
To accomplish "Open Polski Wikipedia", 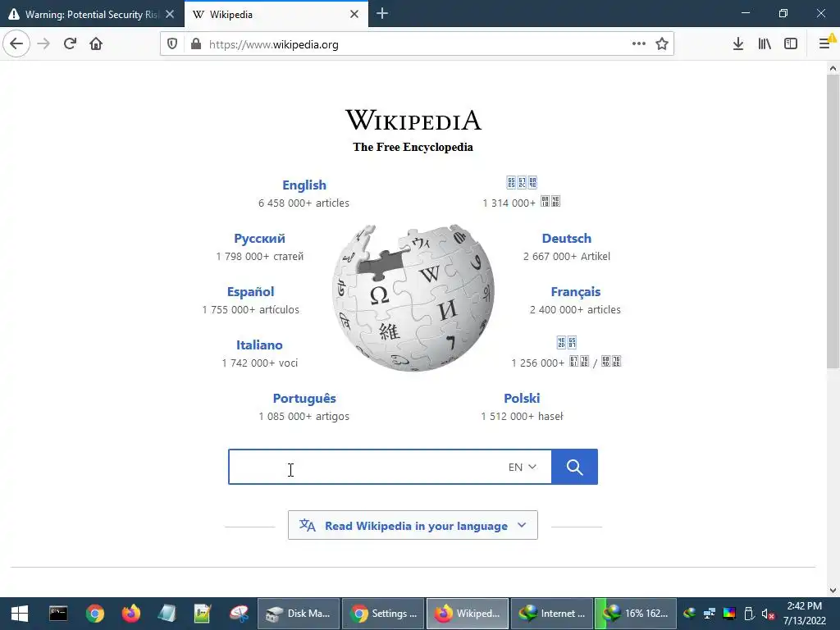I will pyautogui.click(x=522, y=399).
